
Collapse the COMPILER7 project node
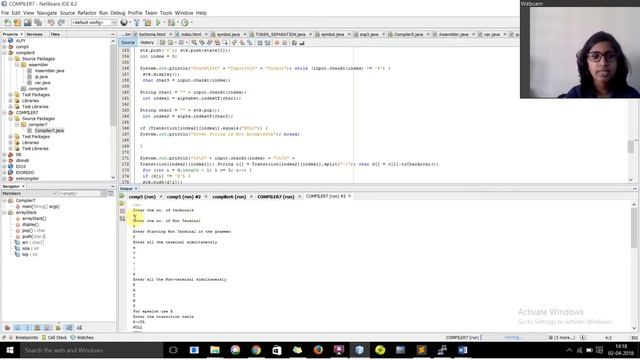4,113
